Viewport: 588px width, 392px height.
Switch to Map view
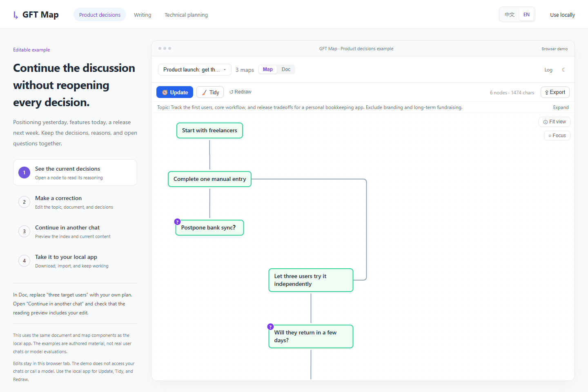tap(268, 69)
